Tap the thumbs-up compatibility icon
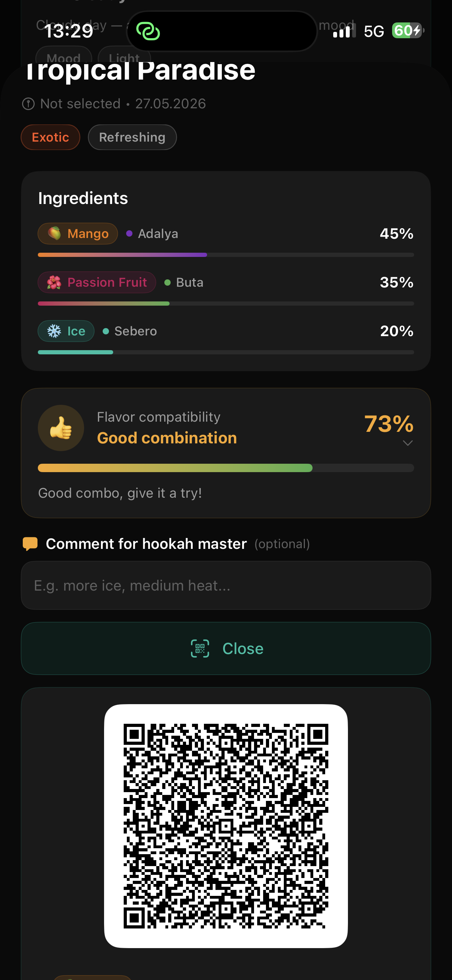 61,428
